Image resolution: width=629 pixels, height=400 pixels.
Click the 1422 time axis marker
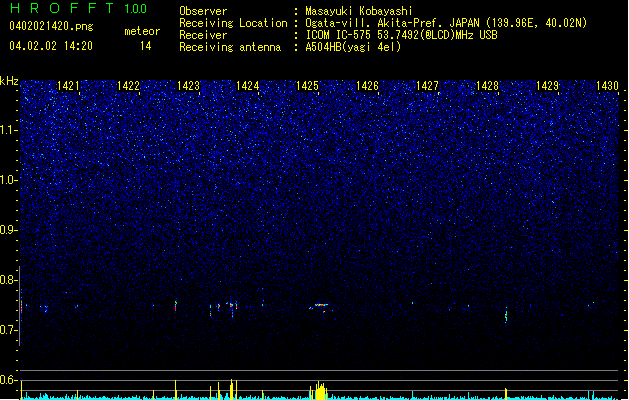(x=128, y=86)
